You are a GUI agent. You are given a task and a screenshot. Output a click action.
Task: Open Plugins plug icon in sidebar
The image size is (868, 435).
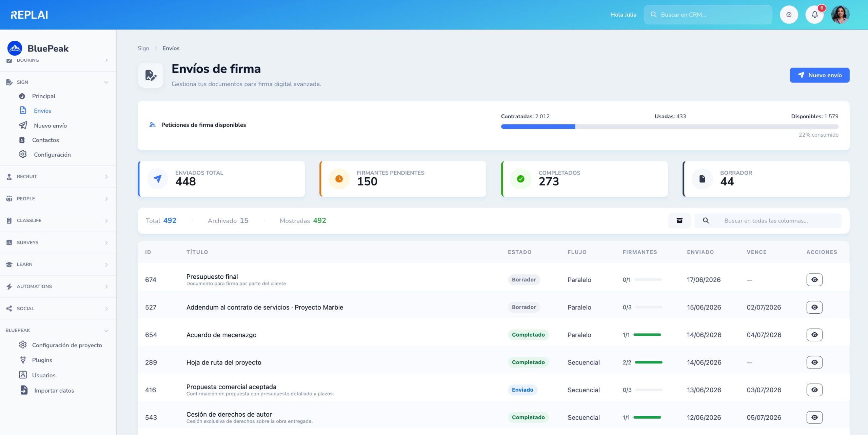click(23, 360)
